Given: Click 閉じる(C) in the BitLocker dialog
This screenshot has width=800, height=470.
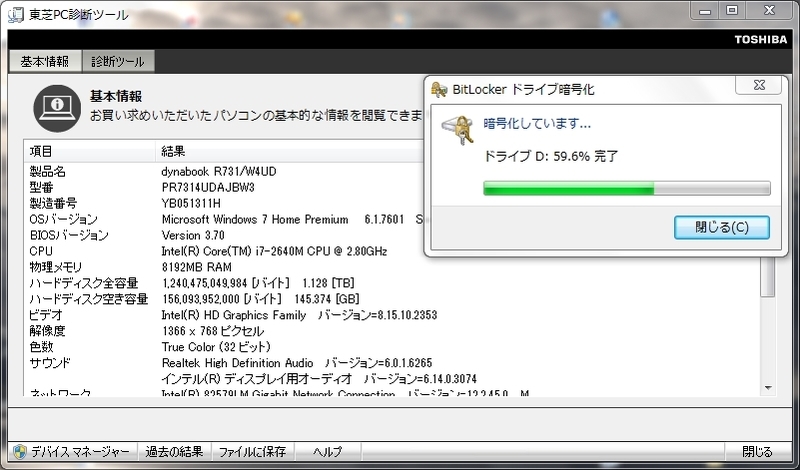Looking at the screenshot, I should [722, 227].
